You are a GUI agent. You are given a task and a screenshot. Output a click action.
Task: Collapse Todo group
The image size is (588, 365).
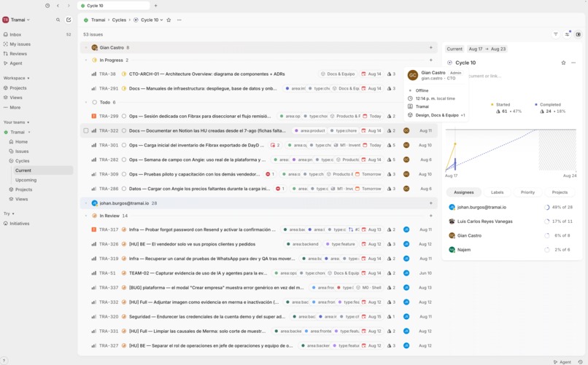click(x=86, y=102)
